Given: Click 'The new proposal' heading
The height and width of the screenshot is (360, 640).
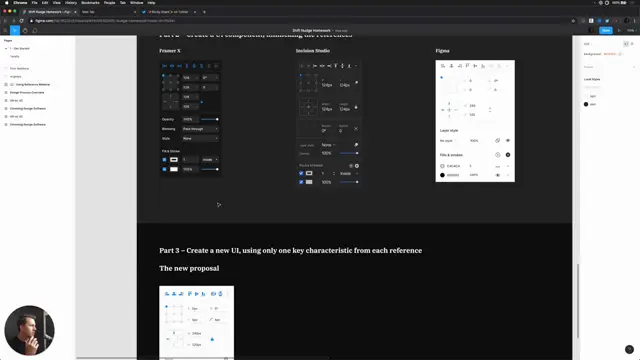Looking at the screenshot, I should 189,269.
